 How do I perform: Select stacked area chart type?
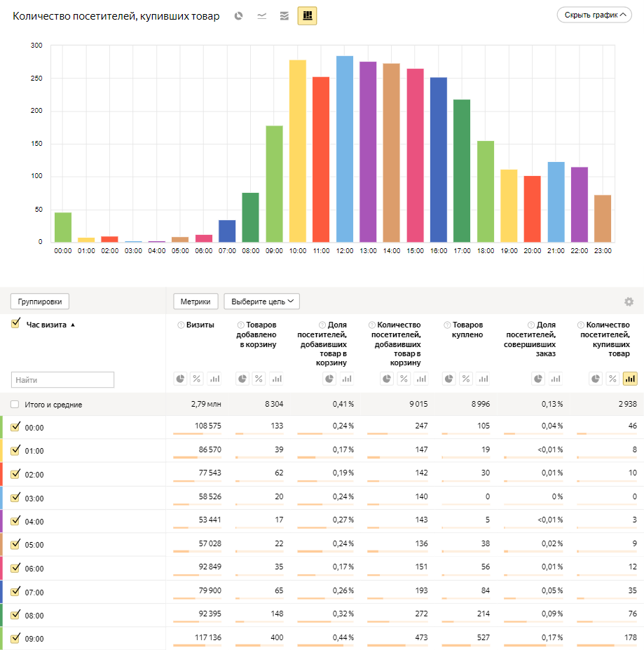tap(284, 15)
